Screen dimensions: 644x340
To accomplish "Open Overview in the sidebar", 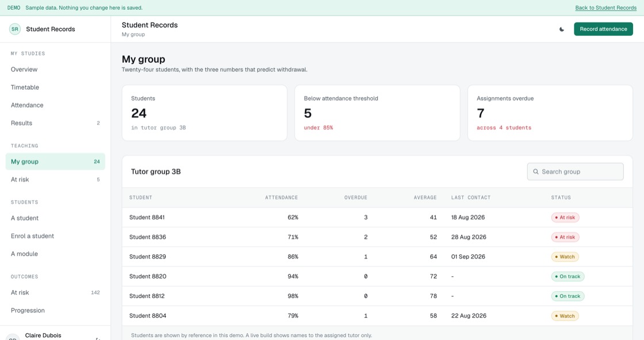I will click(55, 70).
